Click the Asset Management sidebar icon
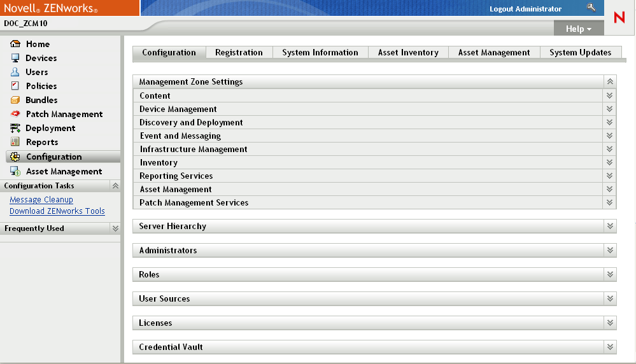This screenshot has width=636, height=364. pyautogui.click(x=15, y=171)
